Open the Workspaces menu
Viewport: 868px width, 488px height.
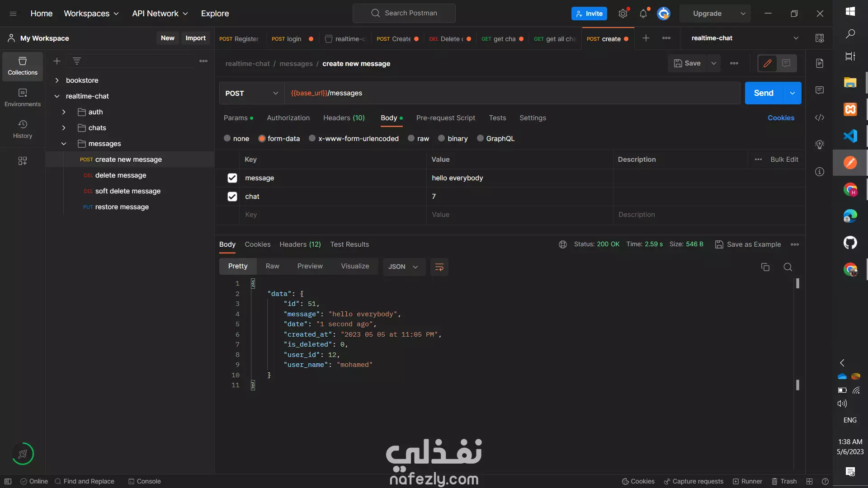coord(91,14)
